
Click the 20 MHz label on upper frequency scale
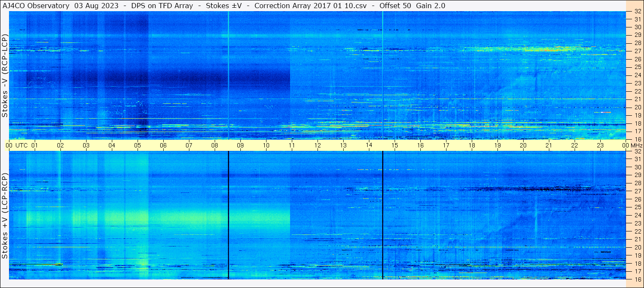(637, 107)
